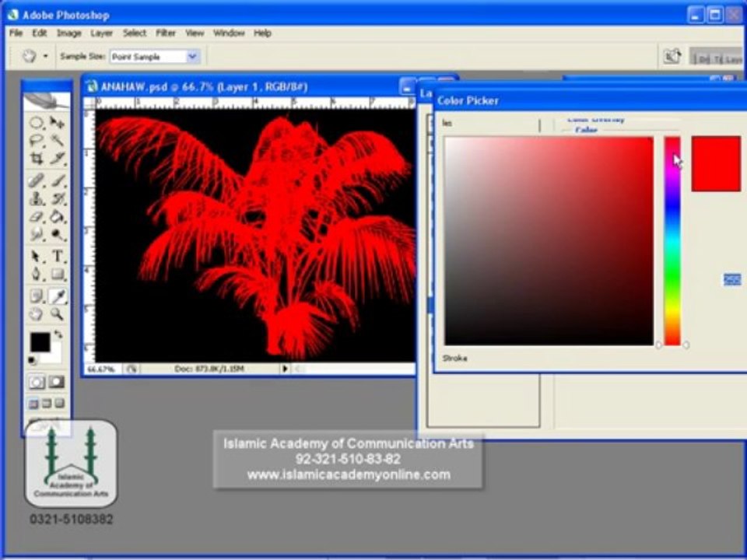
Task: Select the Zoom magnifier tool
Action: pos(58,313)
